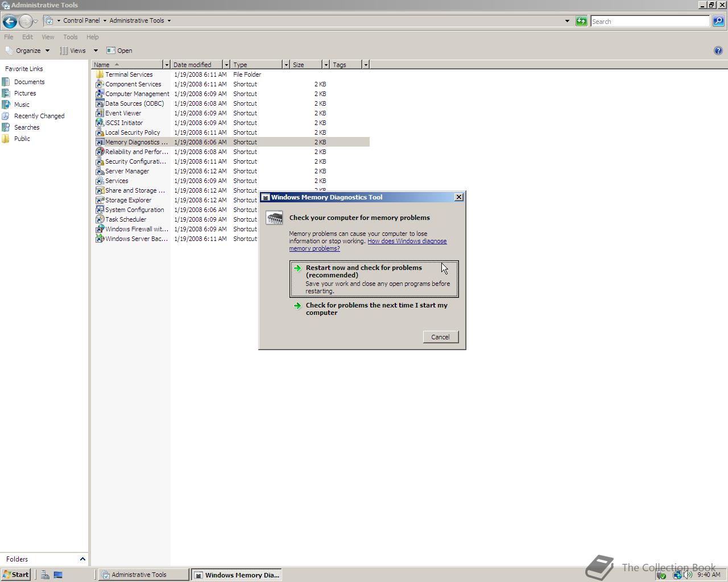The image size is (728, 582).
Task: Open the Tools menu
Action: coord(71,37)
